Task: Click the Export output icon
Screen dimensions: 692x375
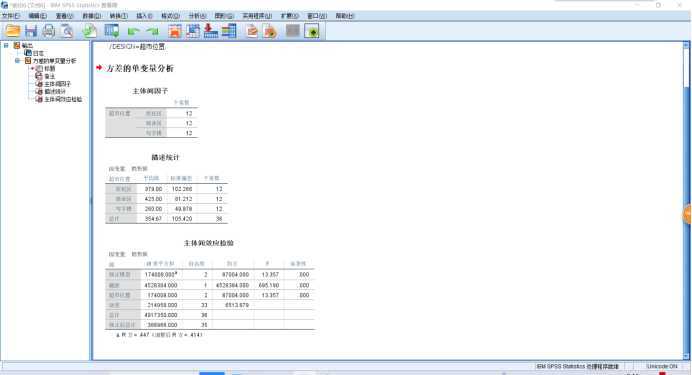Action: (90, 31)
